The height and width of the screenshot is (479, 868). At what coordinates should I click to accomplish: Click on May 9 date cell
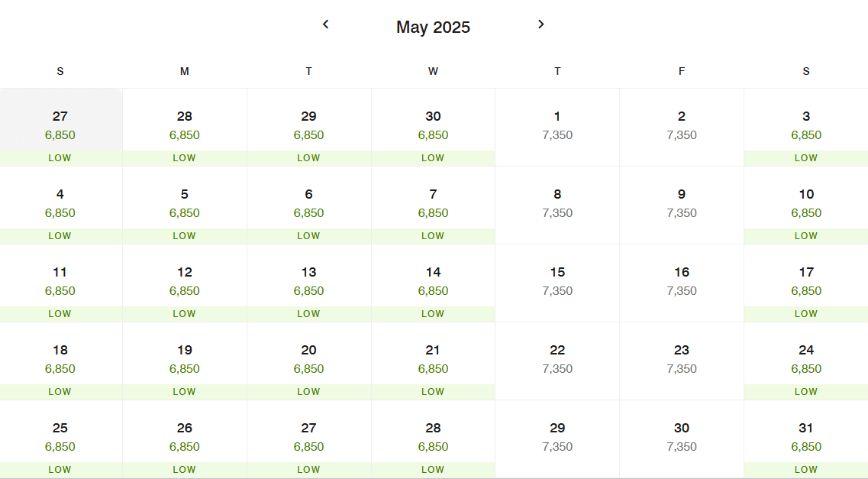[x=682, y=206]
